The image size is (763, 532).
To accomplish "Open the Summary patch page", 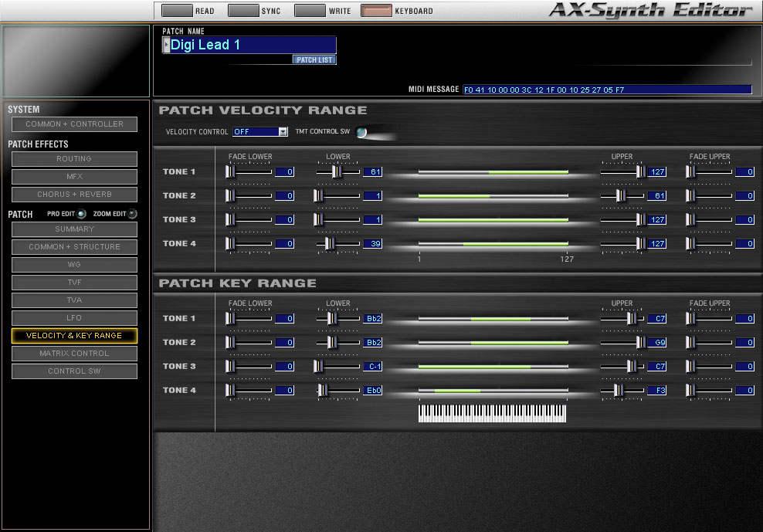I will (74, 229).
